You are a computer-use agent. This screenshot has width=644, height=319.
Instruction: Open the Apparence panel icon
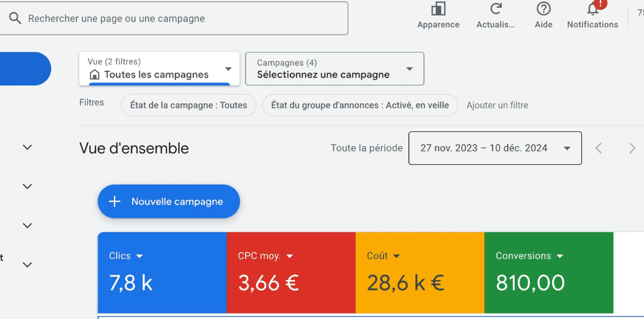[x=438, y=9]
